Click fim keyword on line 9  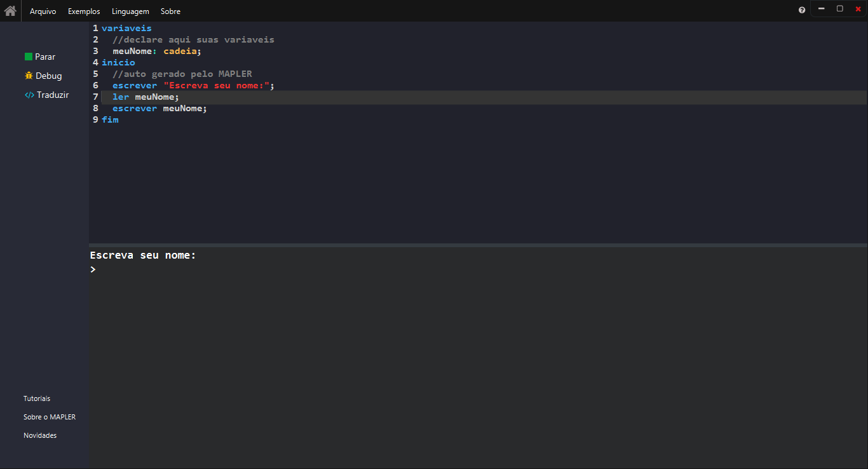[x=110, y=119]
